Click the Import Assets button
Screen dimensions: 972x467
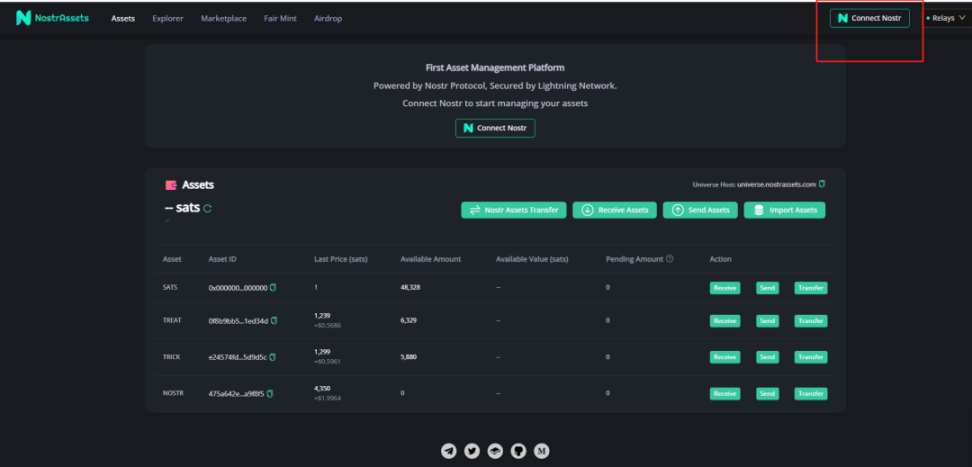[x=786, y=210]
